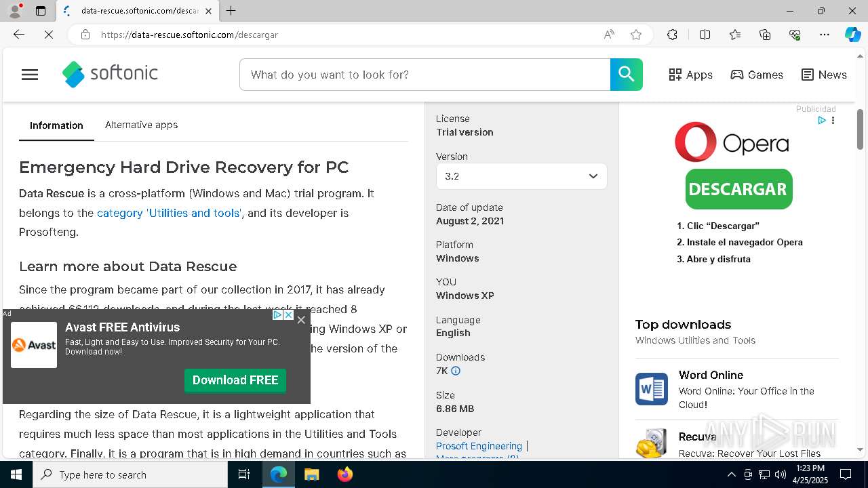Click the search input field

tap(425, 75)
